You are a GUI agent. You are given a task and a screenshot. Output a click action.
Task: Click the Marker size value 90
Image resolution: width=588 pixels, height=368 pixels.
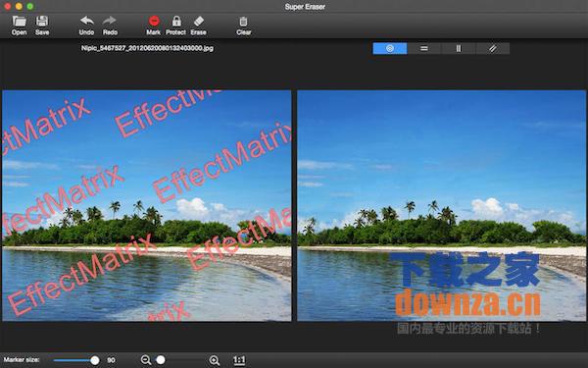(x=112, y=360)
